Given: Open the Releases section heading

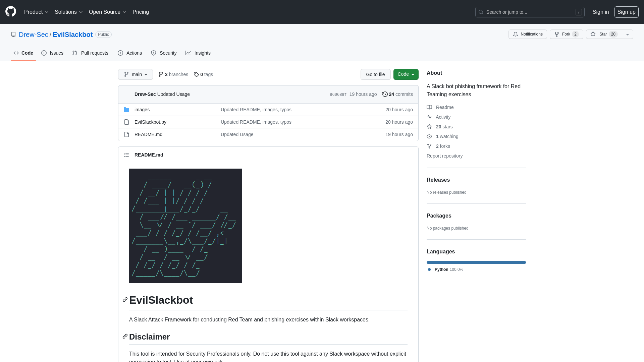Looking at the screenshot, I should (x=438, y=180).
